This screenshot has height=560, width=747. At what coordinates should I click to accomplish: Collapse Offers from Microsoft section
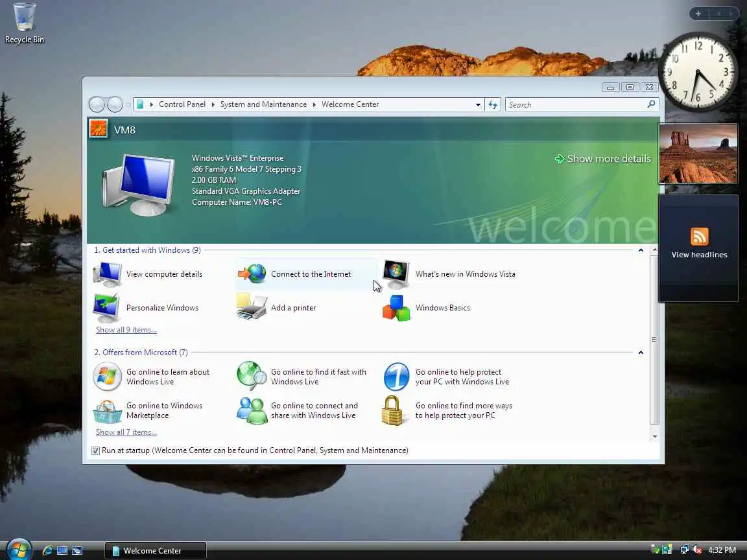[641, 353]
